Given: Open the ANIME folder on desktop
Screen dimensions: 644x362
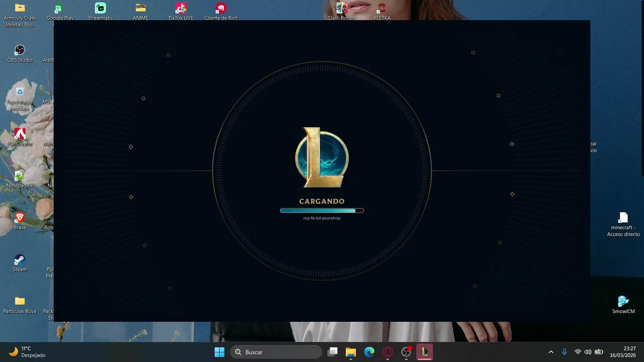Looking at the screenshot, I should coord(140,12).
